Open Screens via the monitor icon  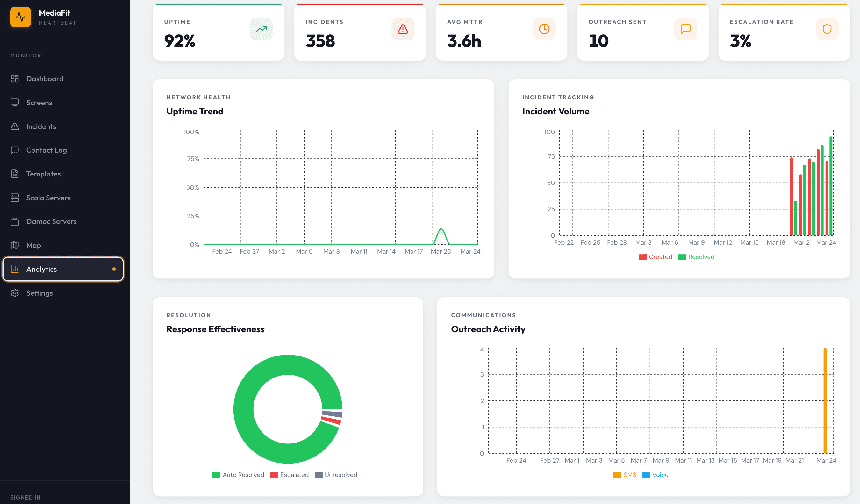15,102
